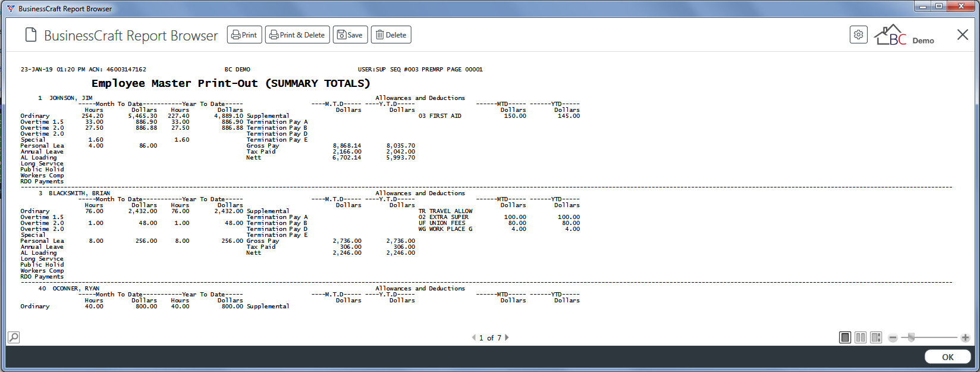
Task: Select the single-page view layout icon
Action: pos(845,337)
